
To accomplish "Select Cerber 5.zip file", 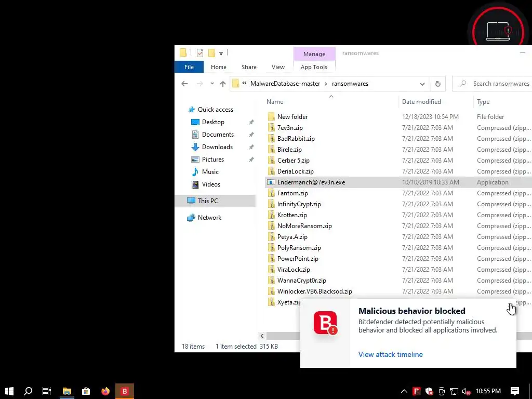I will [293, 160].
